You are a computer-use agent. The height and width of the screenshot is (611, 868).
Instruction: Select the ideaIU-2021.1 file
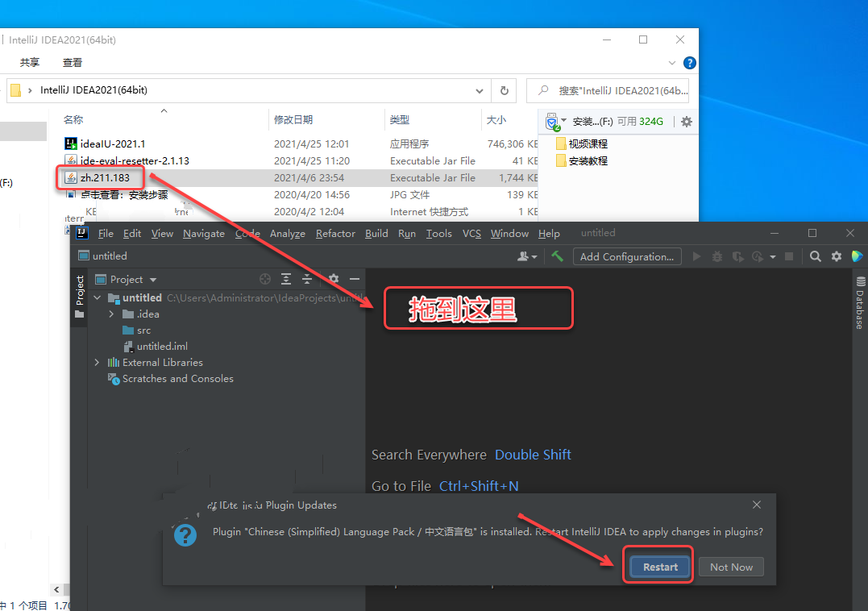pos(112,144)
